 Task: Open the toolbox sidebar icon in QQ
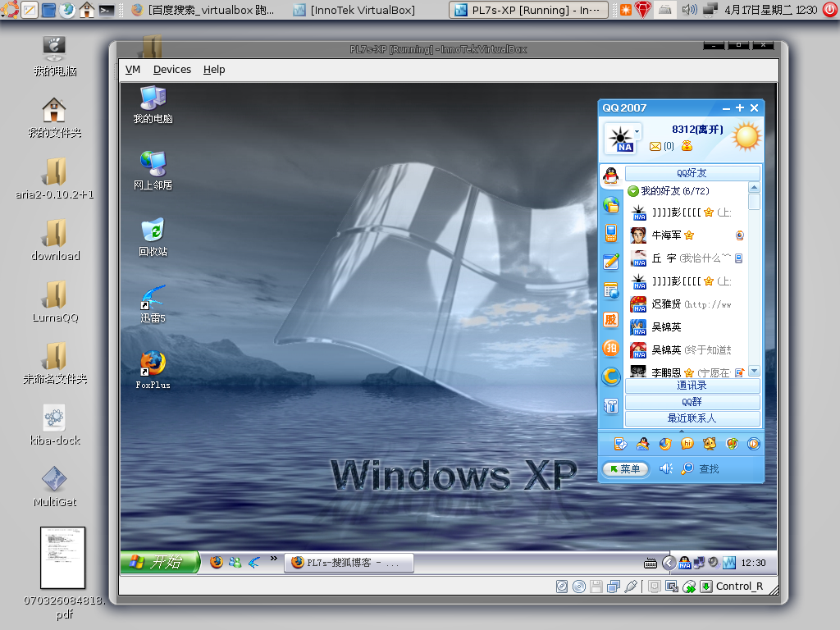pyautogui.click(x=610, y=406)
